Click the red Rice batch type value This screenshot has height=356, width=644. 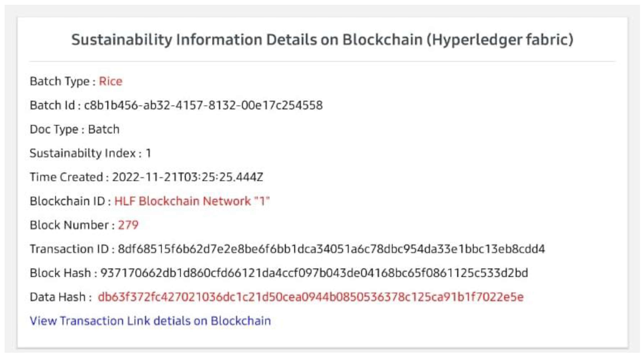(x=111, y=81)
